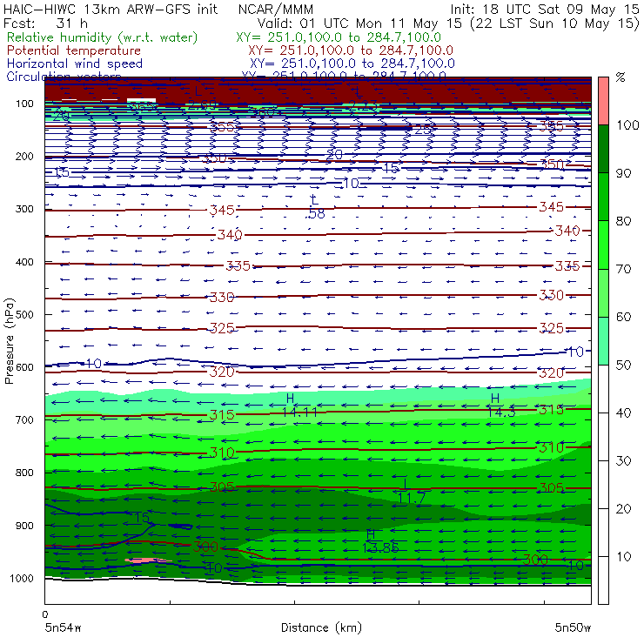Click the green 80–90% colorbar segment
This screenshot has width=644, height=644.
pyautogui.click(x=603, y=197)
